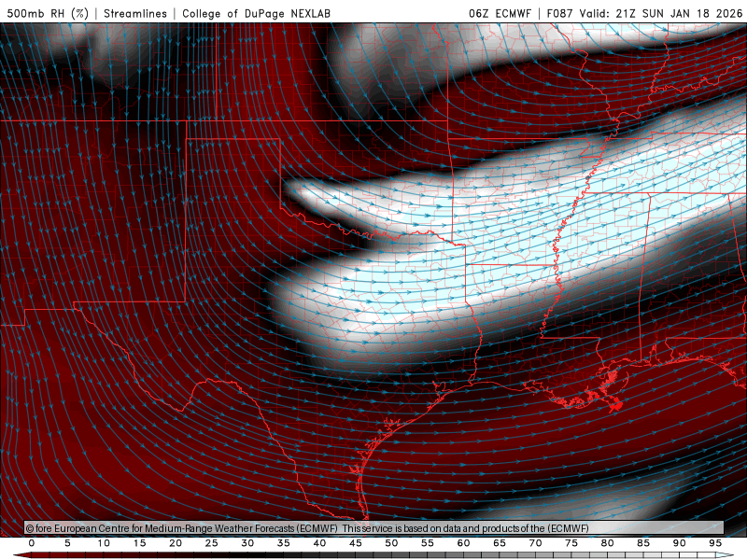Click the "90" value on the color scale
Image resolution: width=747 pixels, height=560 pixels.
(680, 543)
